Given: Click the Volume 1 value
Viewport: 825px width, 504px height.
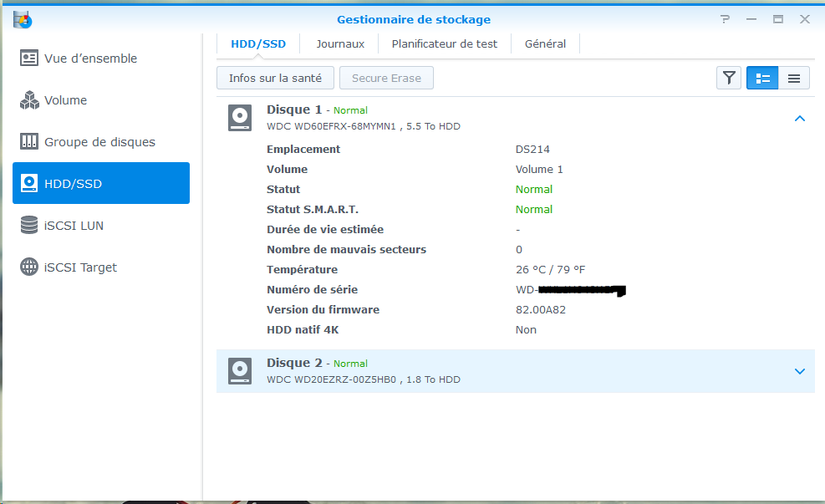Looking at the screenshot, I should click(x=539, y=170).
